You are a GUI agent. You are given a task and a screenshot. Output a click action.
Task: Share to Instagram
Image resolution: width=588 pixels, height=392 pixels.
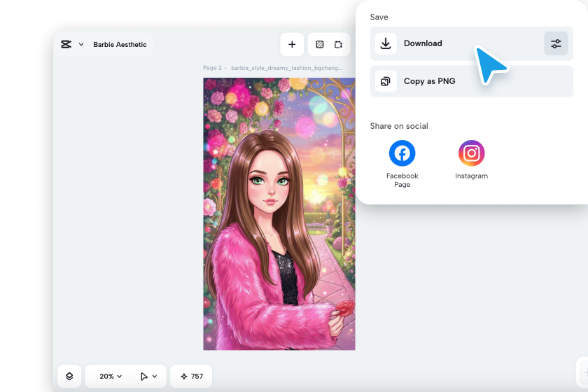click(x=471, y=153)
